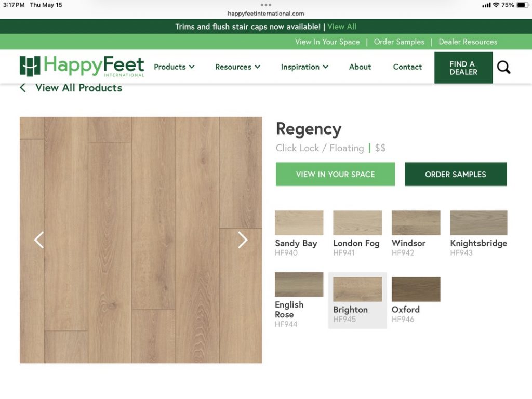
Task: Tap the battery status icon
Action: coord(522,5)
